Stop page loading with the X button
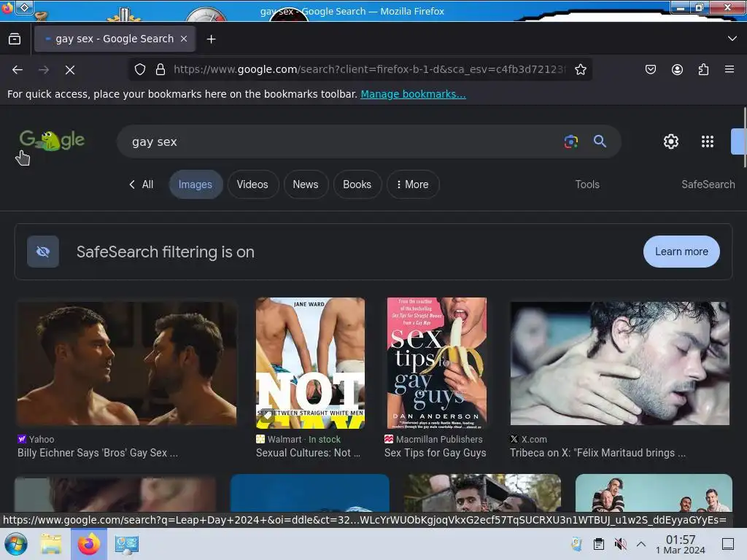The width and height of the screenshot is (747, 560). 70,70
